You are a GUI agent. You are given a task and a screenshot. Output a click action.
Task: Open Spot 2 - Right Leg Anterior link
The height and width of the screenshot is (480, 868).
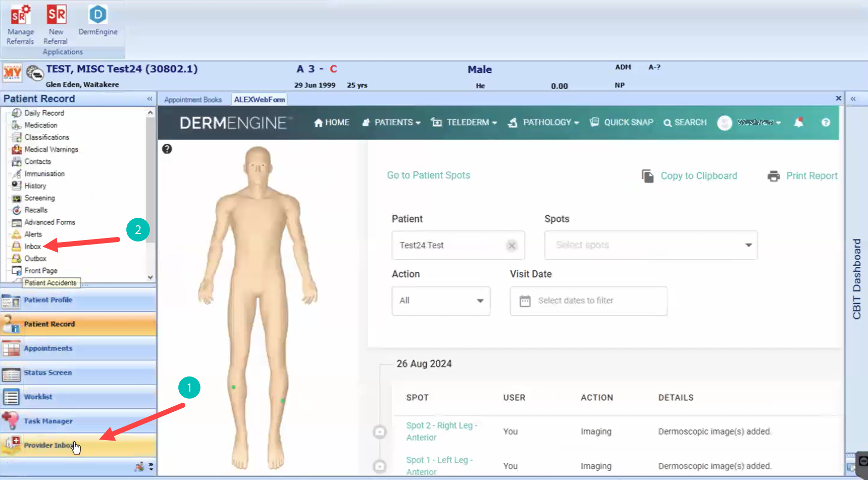441,431
